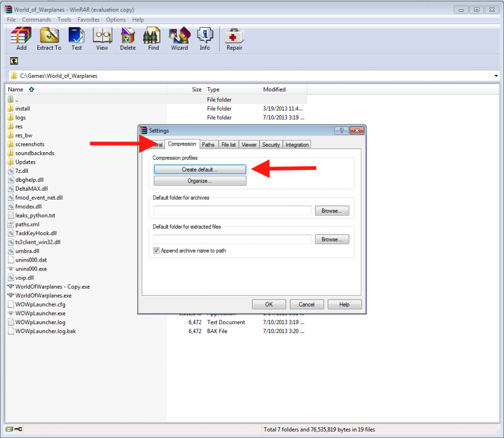
Task: Click Cancel in Settings dialog
Action: [307, 304]
